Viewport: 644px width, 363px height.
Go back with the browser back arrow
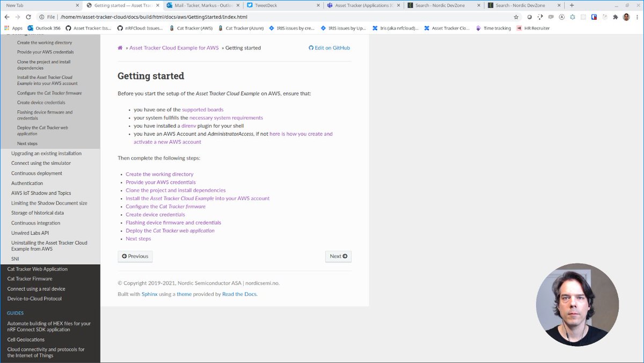click(x=7, y=17)
